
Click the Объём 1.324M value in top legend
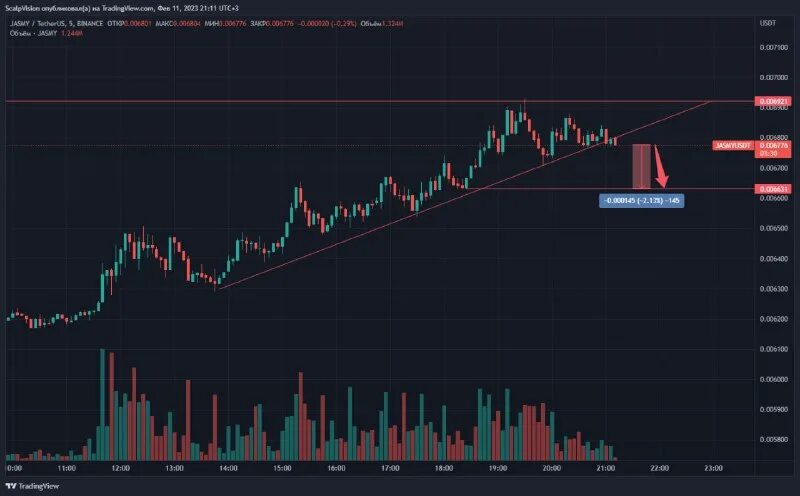pyautogui.click(x=382, y=23)
